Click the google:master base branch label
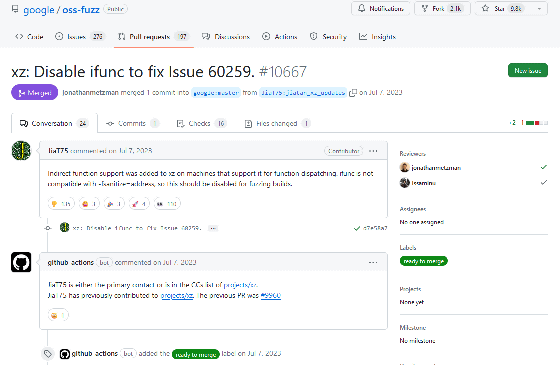 click(x=216, y=92)
